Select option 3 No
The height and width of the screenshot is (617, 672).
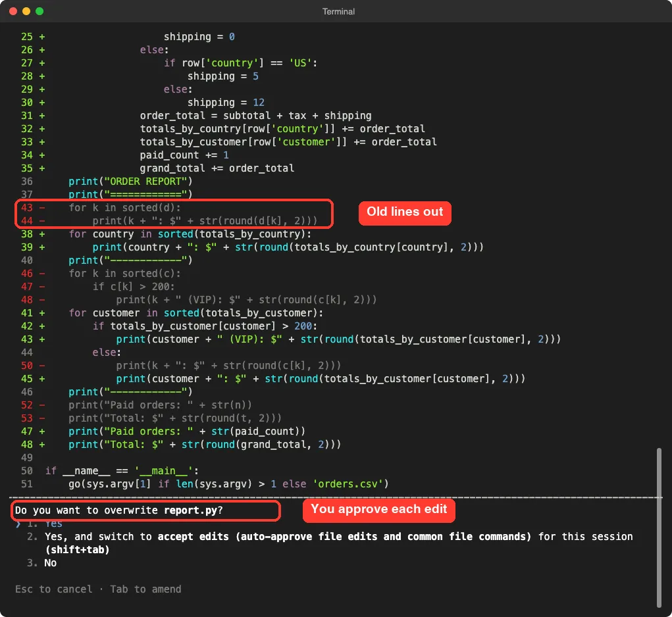41,563
